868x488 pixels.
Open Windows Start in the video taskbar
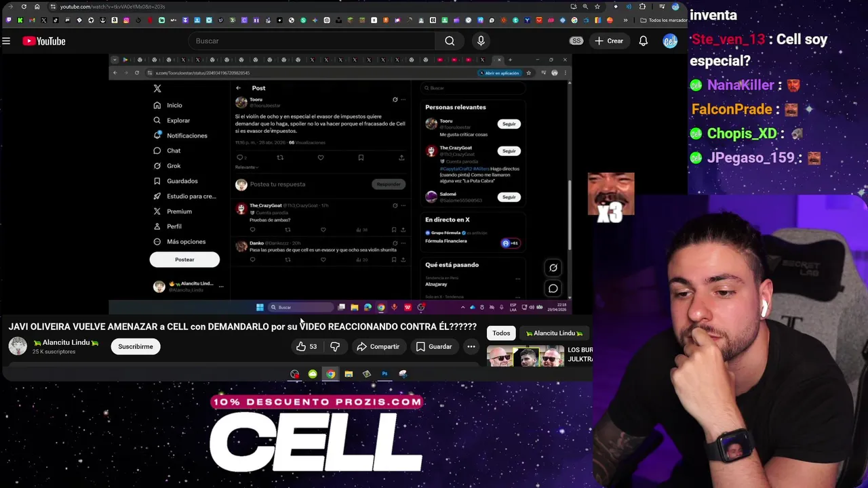click(x=260, y=307)
